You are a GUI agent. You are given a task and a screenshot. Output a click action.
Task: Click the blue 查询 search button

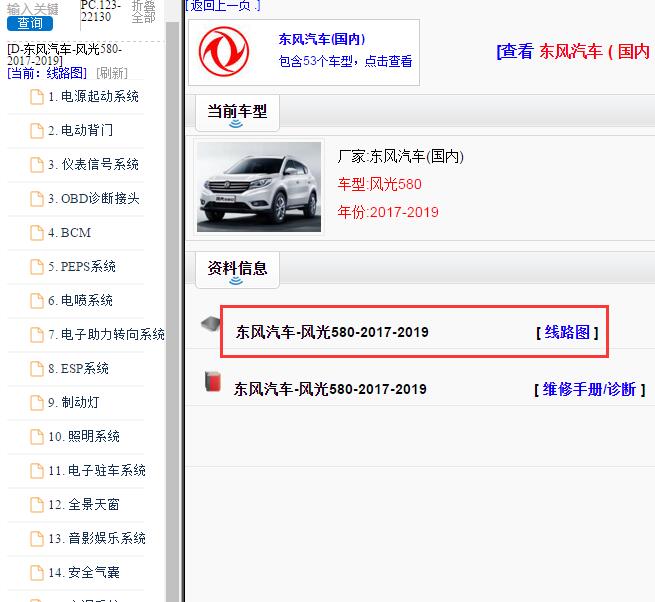(x=30, y=23)
